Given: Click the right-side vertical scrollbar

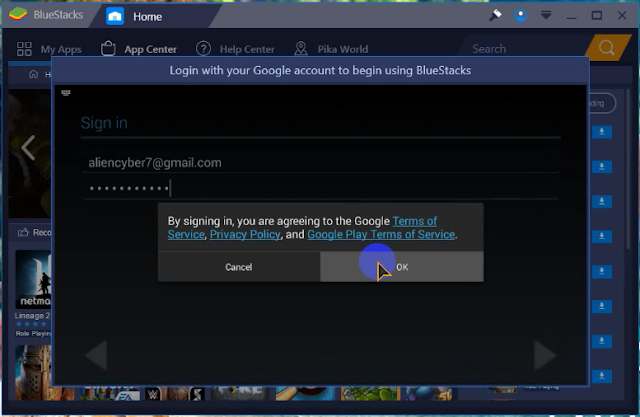Looking at the screenshot, I should click(x=628, y=171).
